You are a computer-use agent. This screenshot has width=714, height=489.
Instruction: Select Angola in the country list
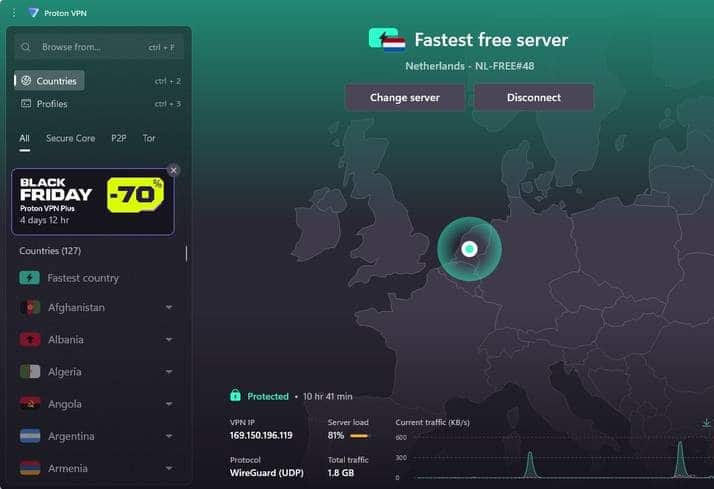(x=65, y=404)
